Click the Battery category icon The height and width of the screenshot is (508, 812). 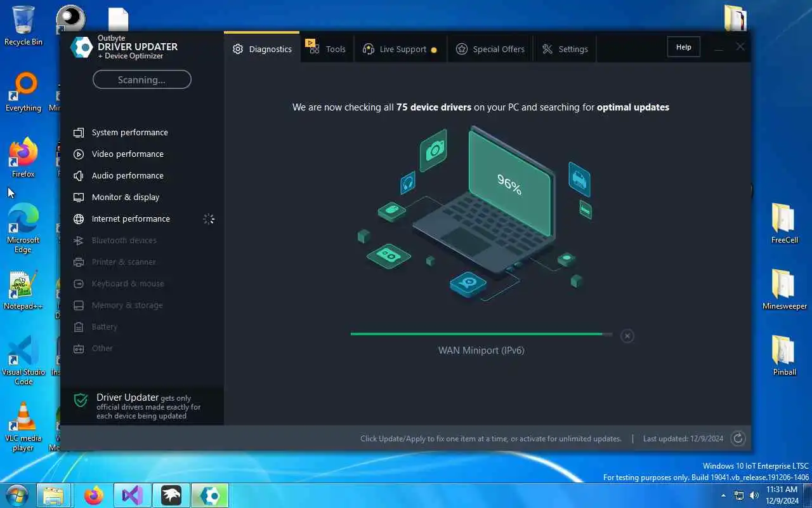coord(79,326)
